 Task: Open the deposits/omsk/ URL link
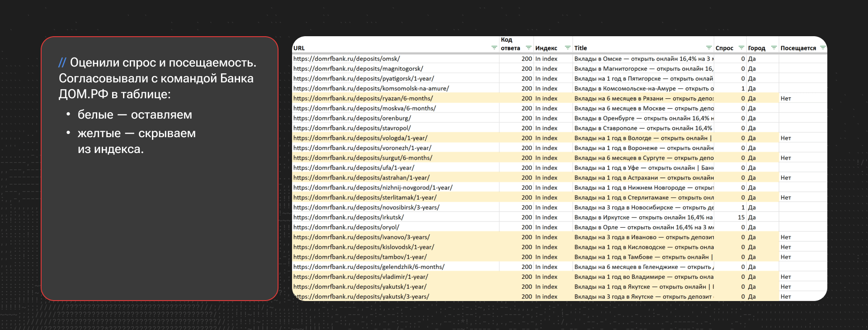point(346,59)
